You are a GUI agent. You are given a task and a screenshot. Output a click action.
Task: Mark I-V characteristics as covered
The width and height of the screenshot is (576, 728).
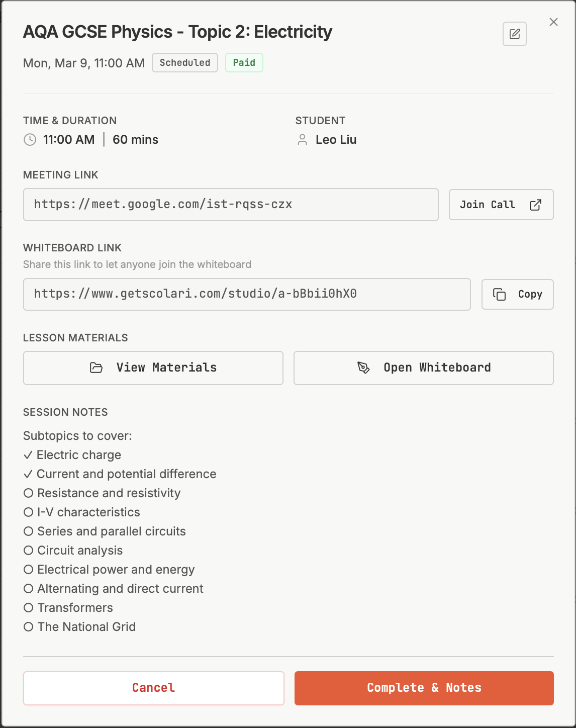29,512
